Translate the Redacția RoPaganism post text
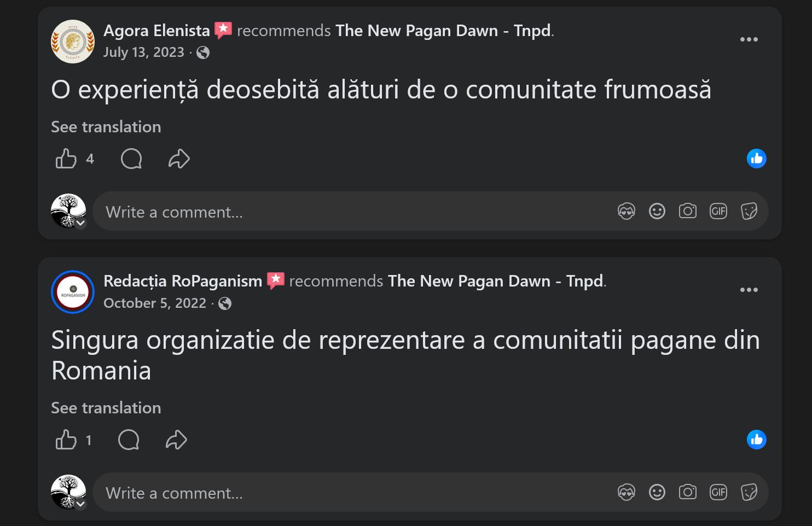 [x=106, y=408]
